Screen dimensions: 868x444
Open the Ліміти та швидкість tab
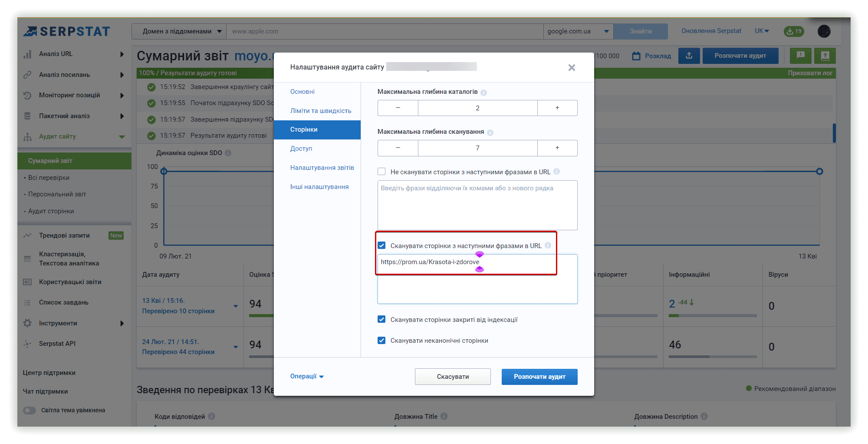(x=321, y=111)
